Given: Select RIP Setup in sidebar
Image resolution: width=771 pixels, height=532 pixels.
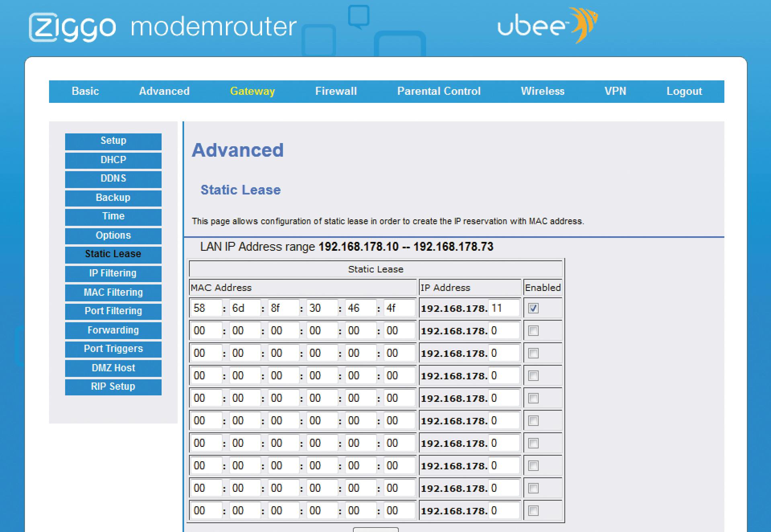Looking at the screenshot, I should (x=113, y=387).
